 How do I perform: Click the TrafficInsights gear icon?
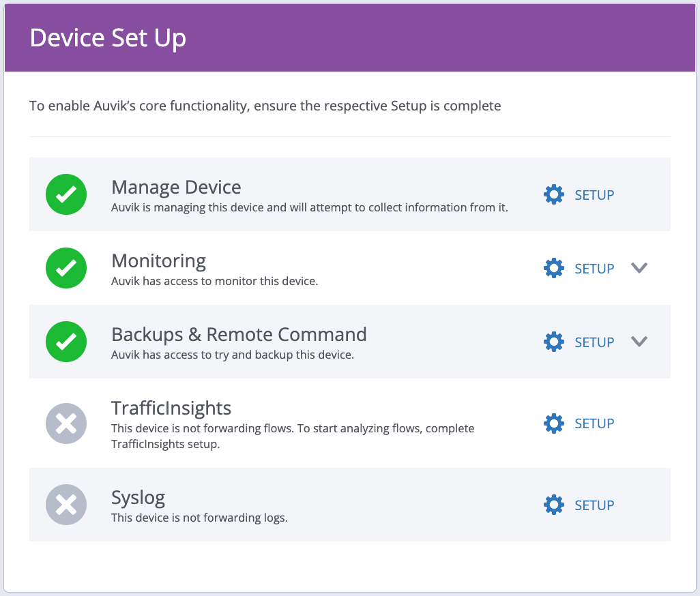(x=554, y=423)
